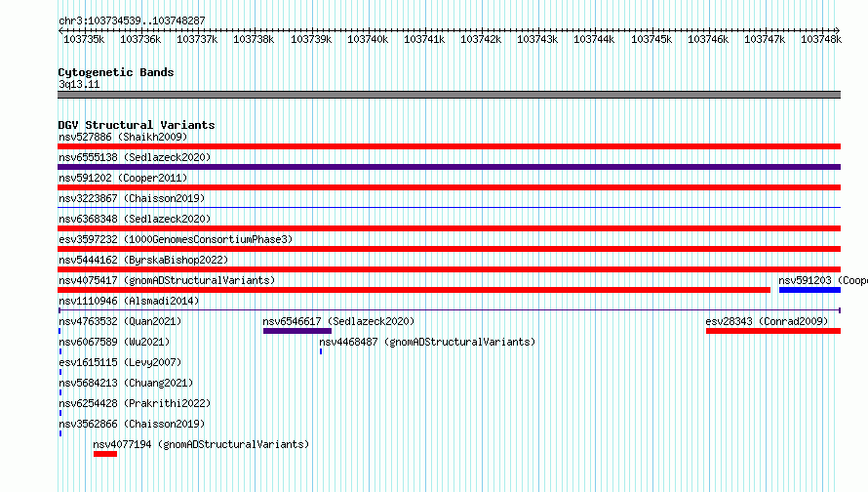The height and width of the screenshot is (492, 868).
Task: Open esv28343 (Conrad2009) variant label
Action: [x=767, y=321]
